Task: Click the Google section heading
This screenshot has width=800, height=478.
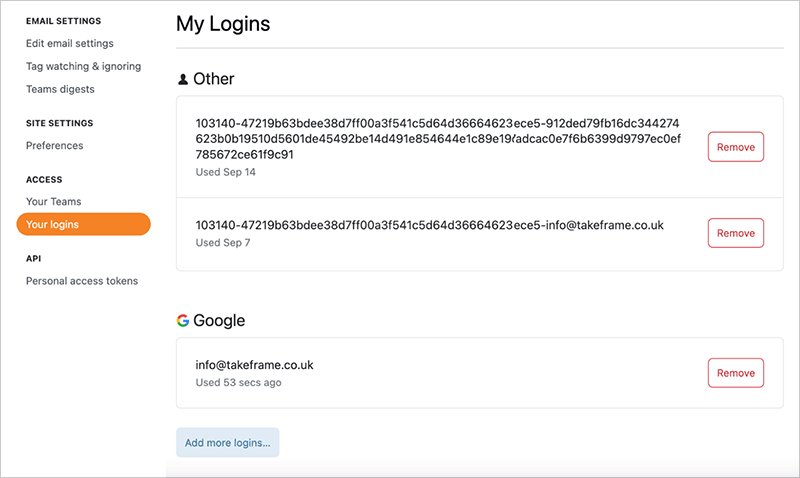Action: [219, 321]
